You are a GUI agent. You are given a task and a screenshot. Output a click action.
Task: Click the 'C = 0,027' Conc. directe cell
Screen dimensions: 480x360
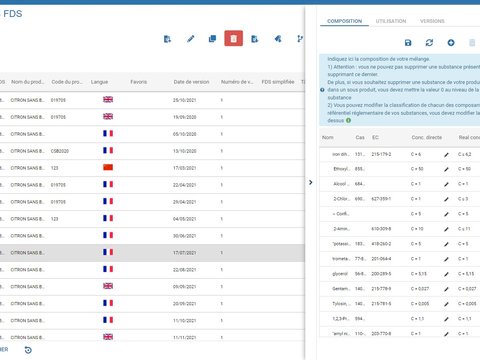[420, 289]
